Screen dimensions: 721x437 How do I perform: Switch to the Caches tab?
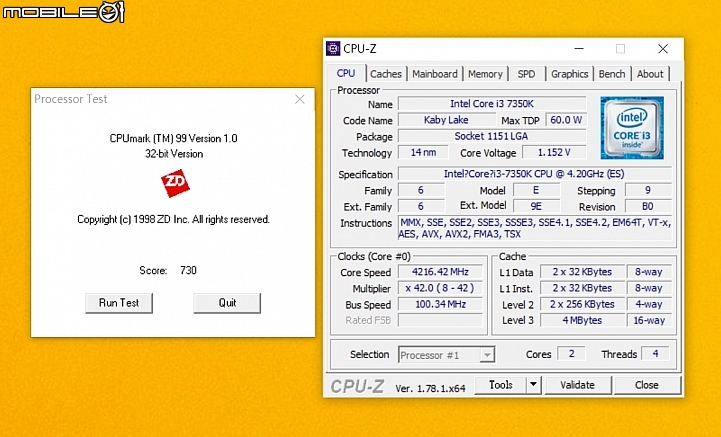pyautogui.click(x=385, y=74)
